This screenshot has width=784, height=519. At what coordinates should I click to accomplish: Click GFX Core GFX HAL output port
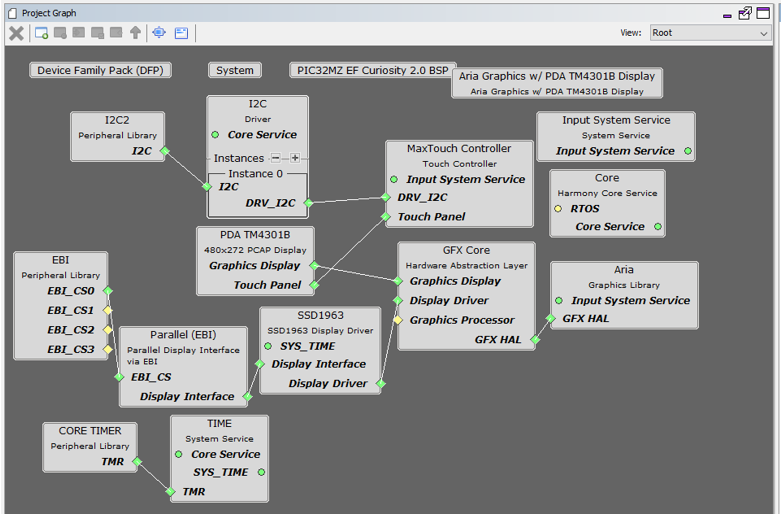[536, 340]
